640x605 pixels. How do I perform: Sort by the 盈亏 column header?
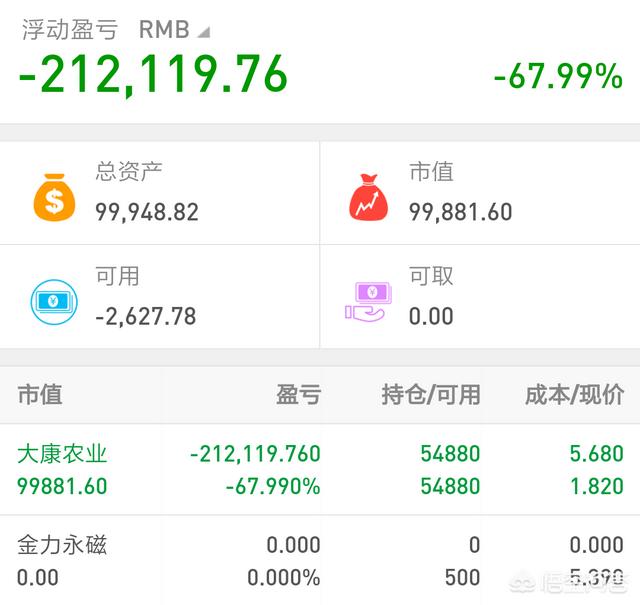tap(299, 395)
